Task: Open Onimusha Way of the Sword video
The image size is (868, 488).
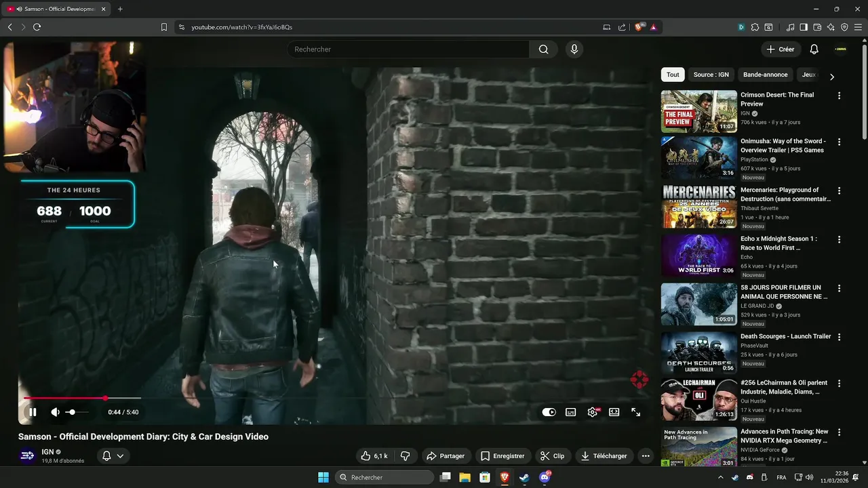Action: point(783,146)
